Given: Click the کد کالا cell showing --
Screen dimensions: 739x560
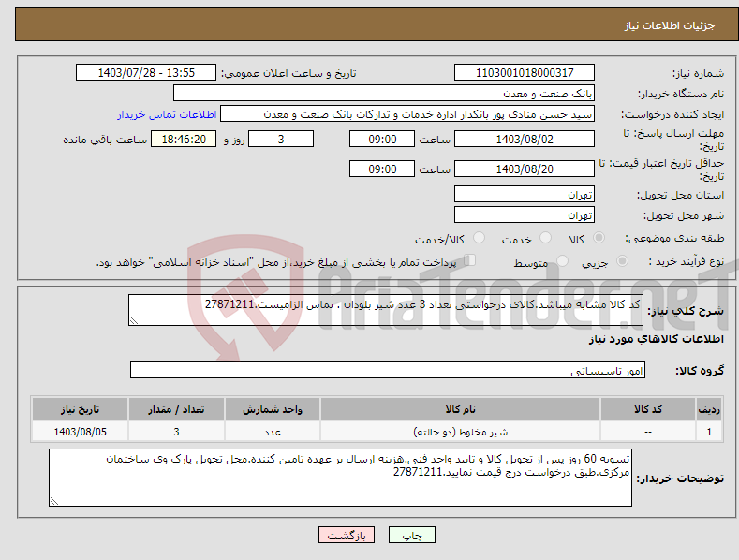Looking at the screenshot, I should (x=648, y=432).
